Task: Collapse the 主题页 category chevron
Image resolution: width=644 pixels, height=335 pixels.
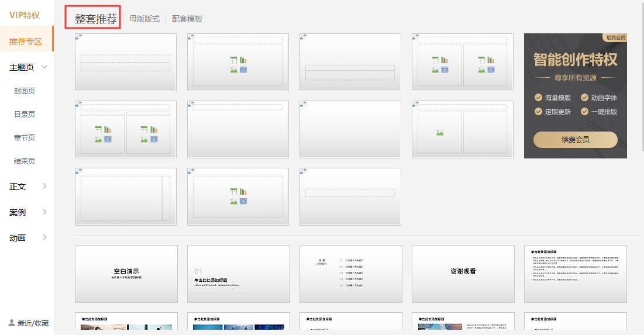Action: pyautogui.click(x=44, y=67)
